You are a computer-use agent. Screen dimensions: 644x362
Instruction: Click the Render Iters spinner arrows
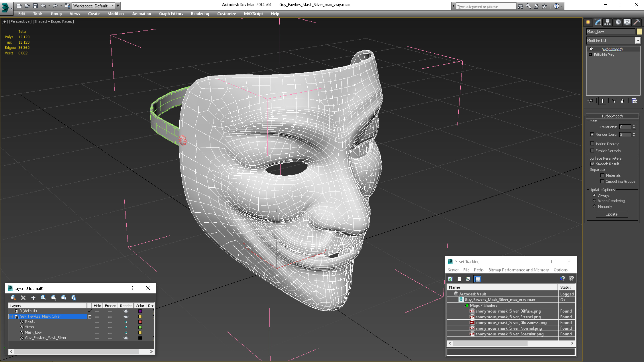[634, 134]
